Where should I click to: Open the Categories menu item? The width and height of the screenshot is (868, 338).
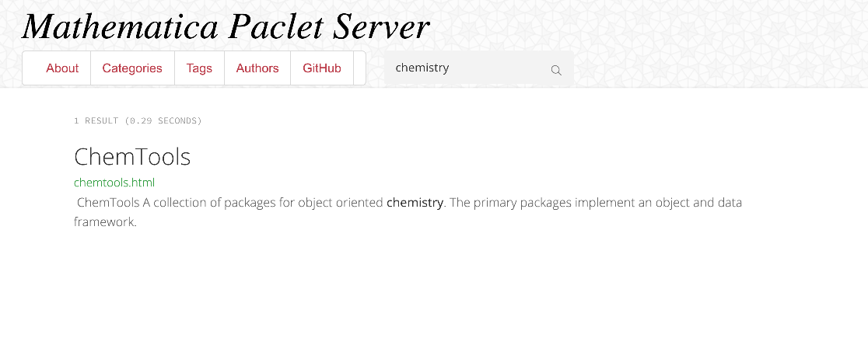click(132, 68)
